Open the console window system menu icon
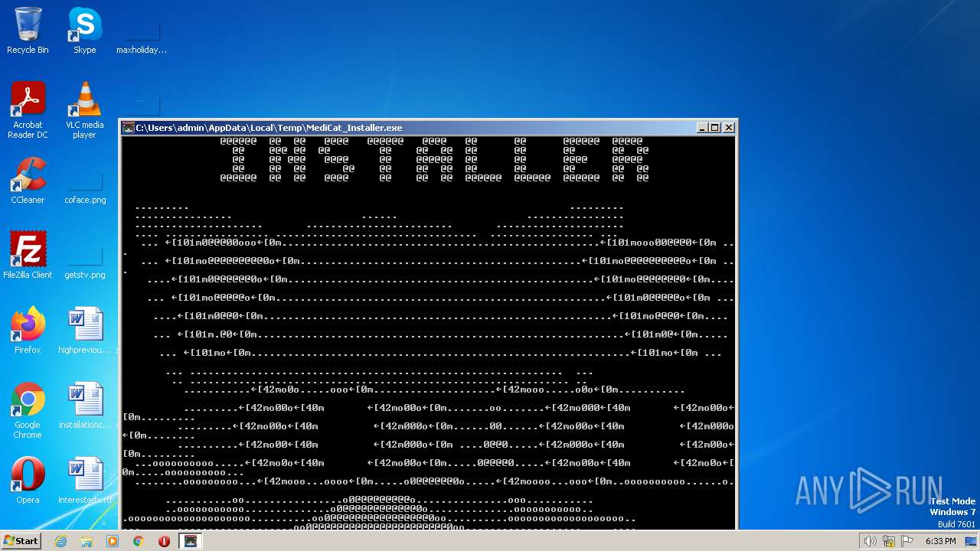Screen dimensions: 980x551 [x=129, y=128]
